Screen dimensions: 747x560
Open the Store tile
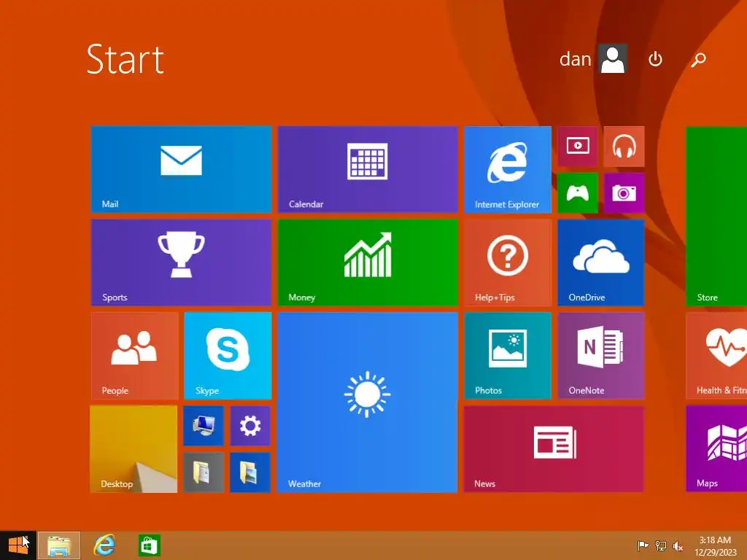point(716,216)
